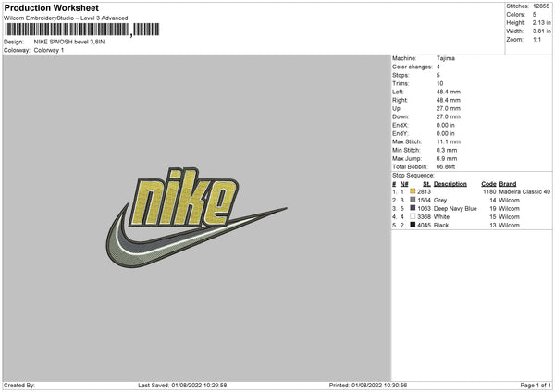Click the N# column header

404,184
